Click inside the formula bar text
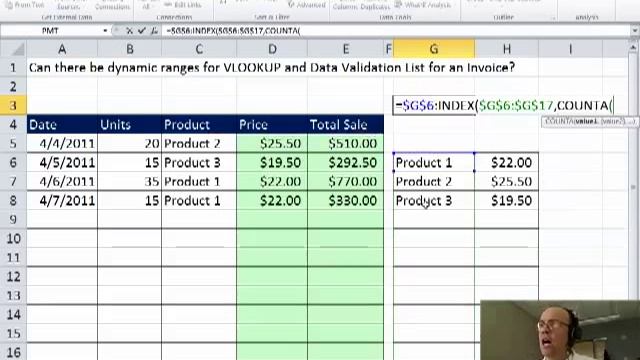 (x=233, y=31)
